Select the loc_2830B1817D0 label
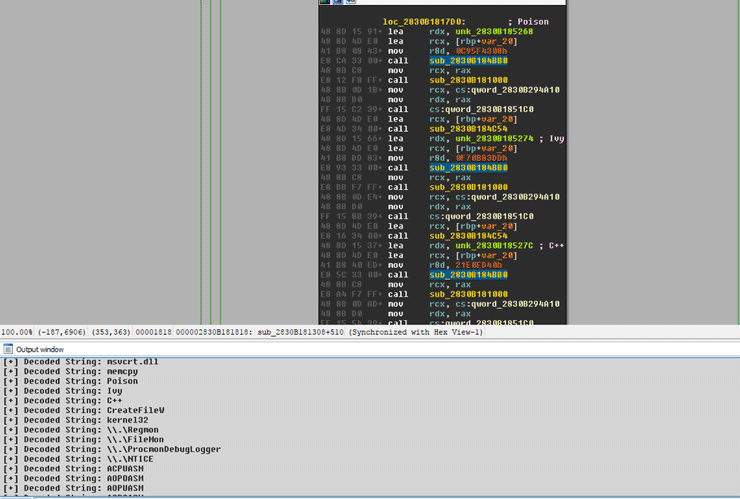 tap(422, 21)
